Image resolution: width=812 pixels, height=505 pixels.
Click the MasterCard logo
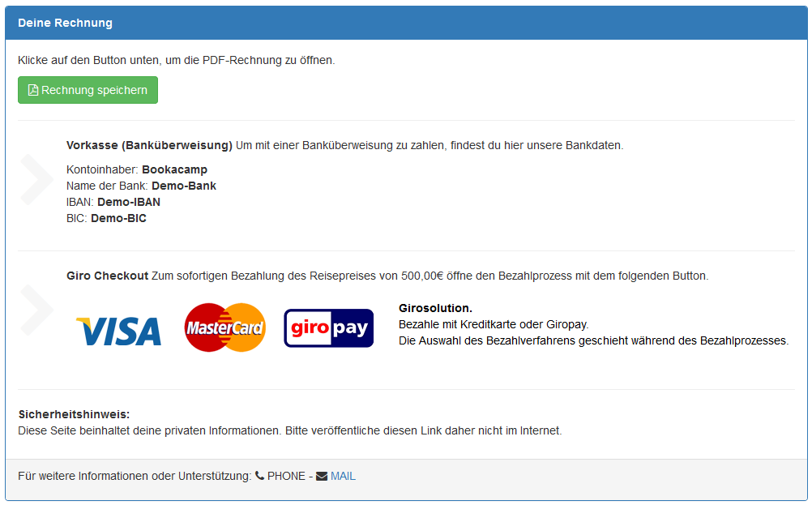coord(225,327)
